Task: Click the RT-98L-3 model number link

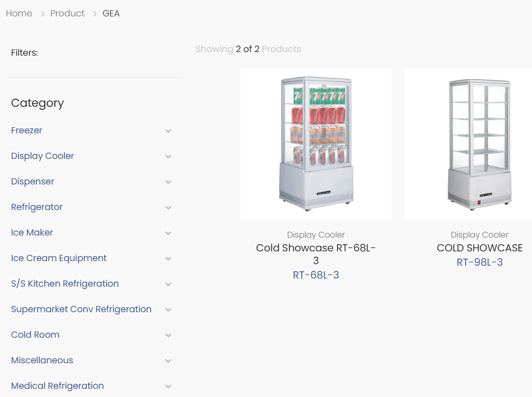Action: tap(479, 262)
